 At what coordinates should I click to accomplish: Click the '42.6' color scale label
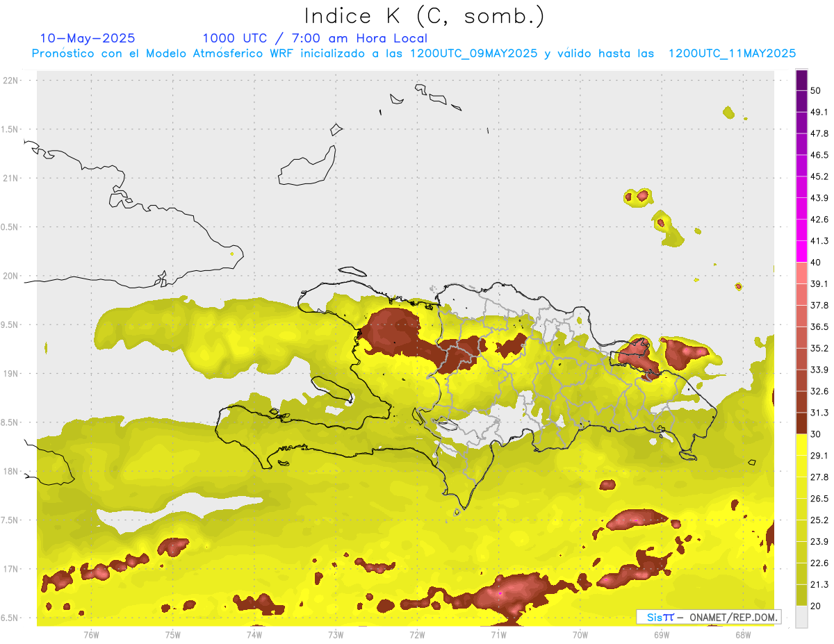point(819,220)
